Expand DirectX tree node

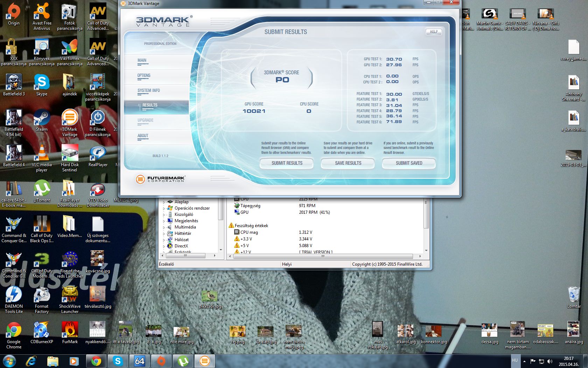164,246
